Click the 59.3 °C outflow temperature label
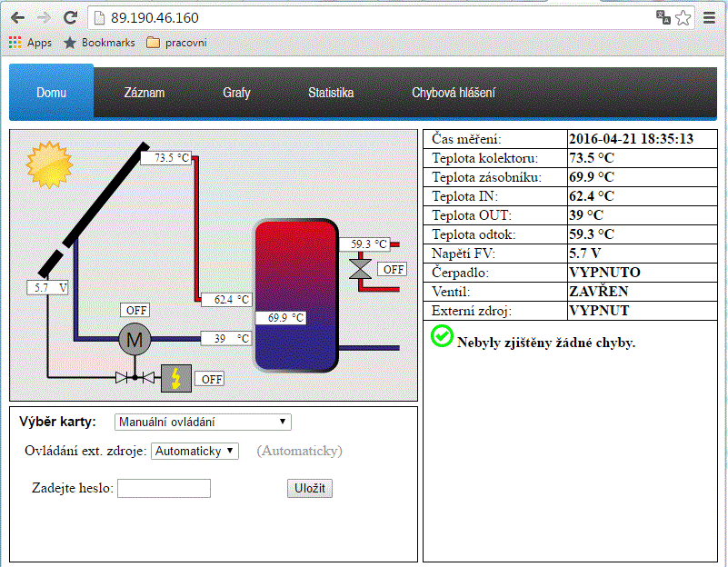728x567 pixels. point(364,244)
